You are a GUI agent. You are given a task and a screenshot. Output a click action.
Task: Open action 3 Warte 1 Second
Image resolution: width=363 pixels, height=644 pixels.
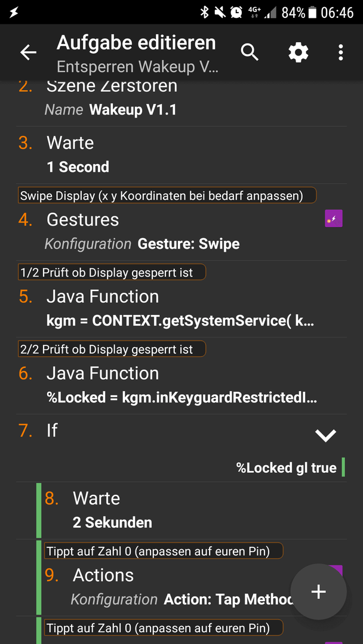[x=181, y=155]
